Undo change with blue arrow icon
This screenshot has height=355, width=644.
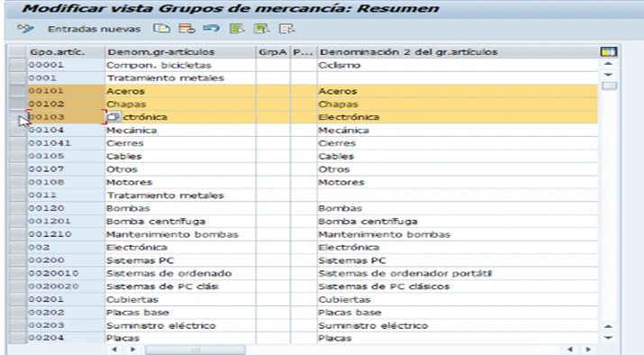(x=212, y=29)
